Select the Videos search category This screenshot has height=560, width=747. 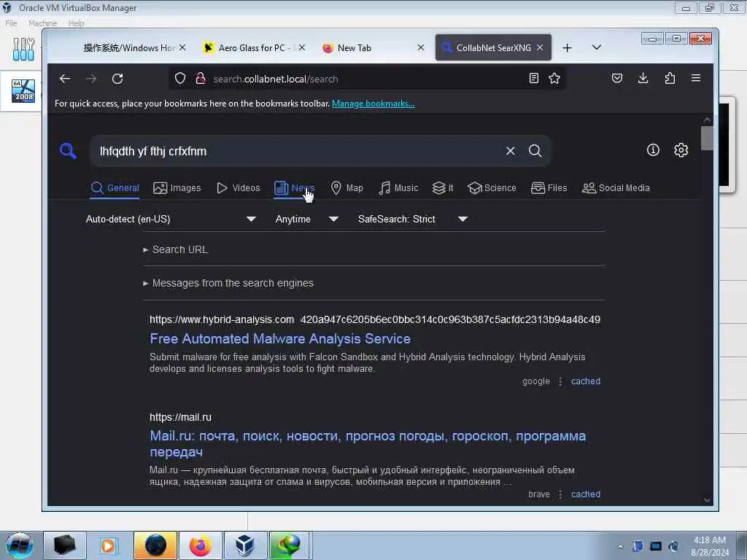pyautogui.click(x=239, y=188)
